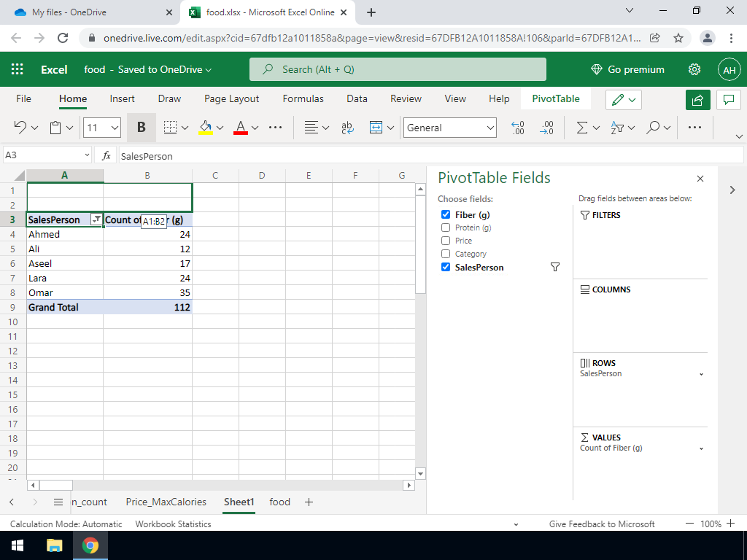Open General number format dropdown

(x=489, y=128)
